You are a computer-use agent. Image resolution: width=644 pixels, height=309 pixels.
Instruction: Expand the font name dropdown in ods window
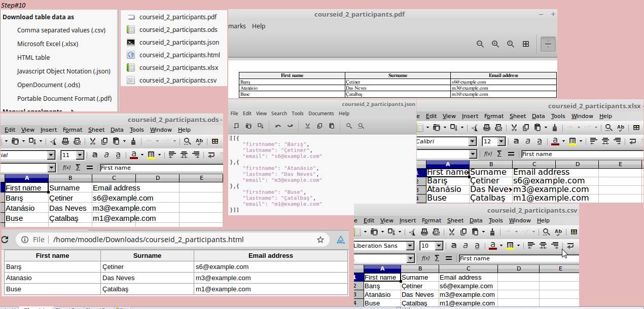pos(51,155)
